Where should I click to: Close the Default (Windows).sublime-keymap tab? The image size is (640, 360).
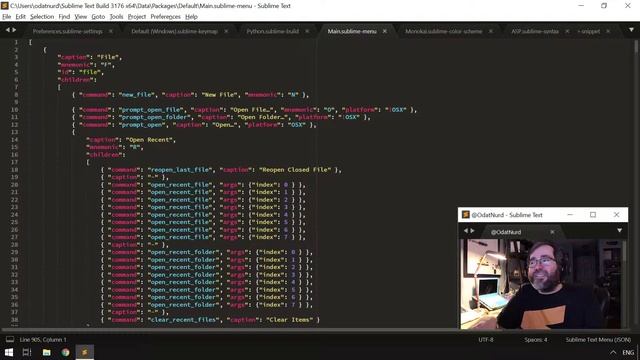226,31
